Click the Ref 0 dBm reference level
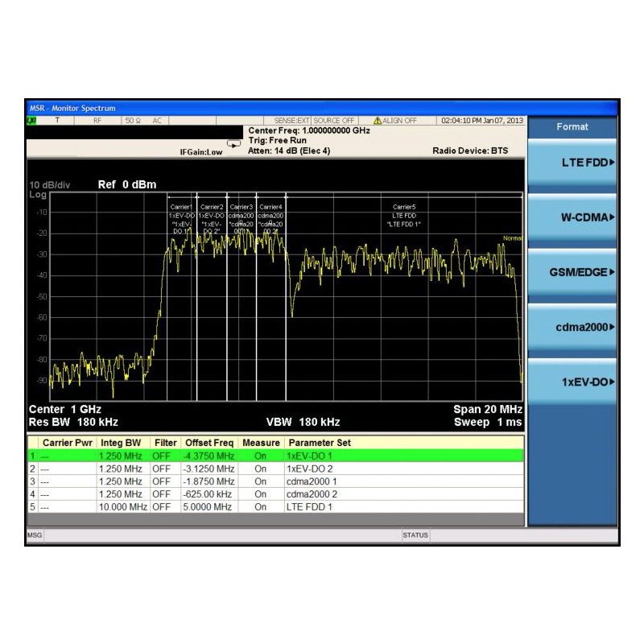The image size is (644, 644). (x=127, y=184)
